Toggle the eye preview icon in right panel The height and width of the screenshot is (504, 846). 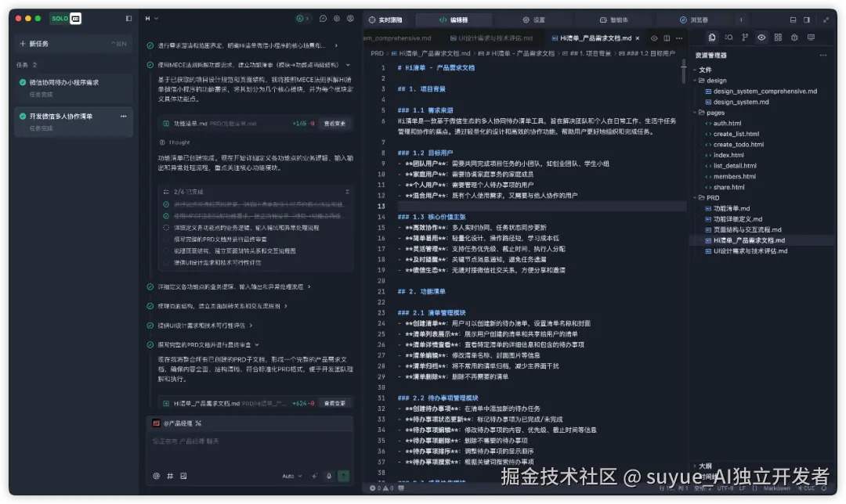[x=761, y=38]
